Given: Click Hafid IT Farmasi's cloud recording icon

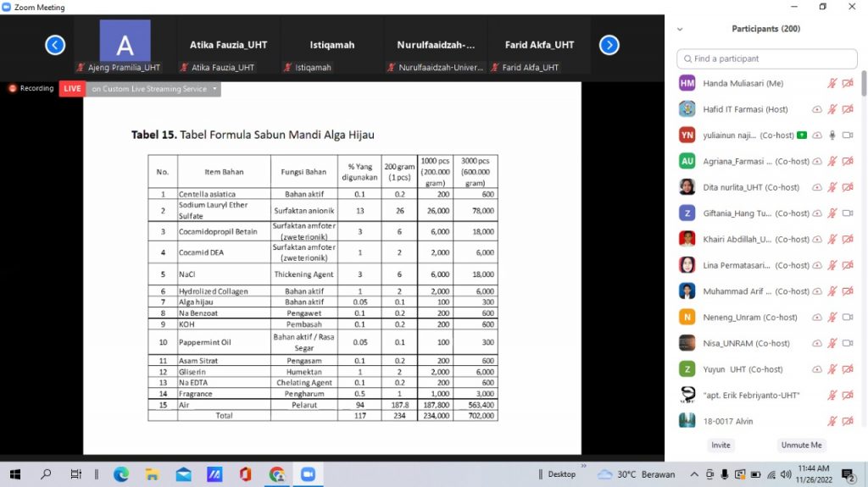Looking at the screenshot, I should (816, 109).
